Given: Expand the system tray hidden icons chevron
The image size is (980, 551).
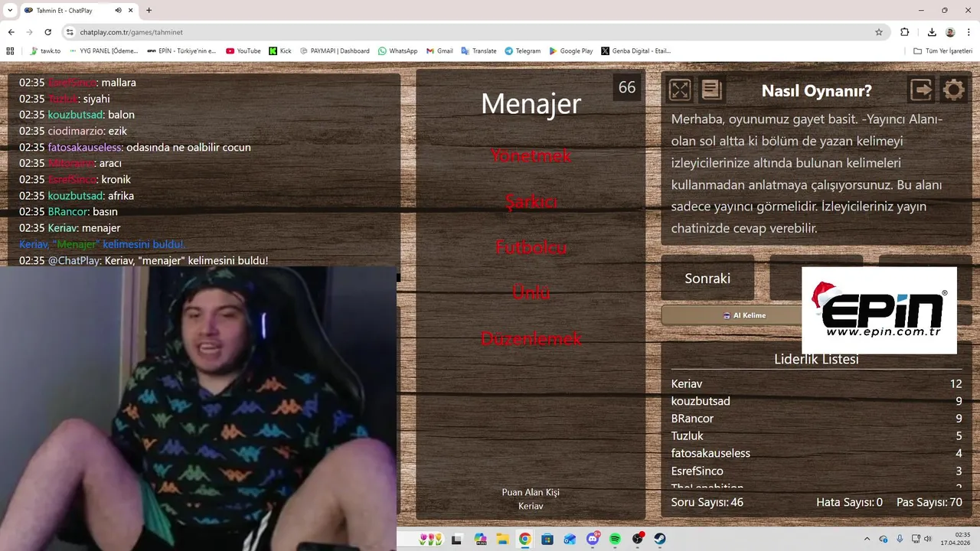Looking at the screenshot, I should [x=867, y=539].
